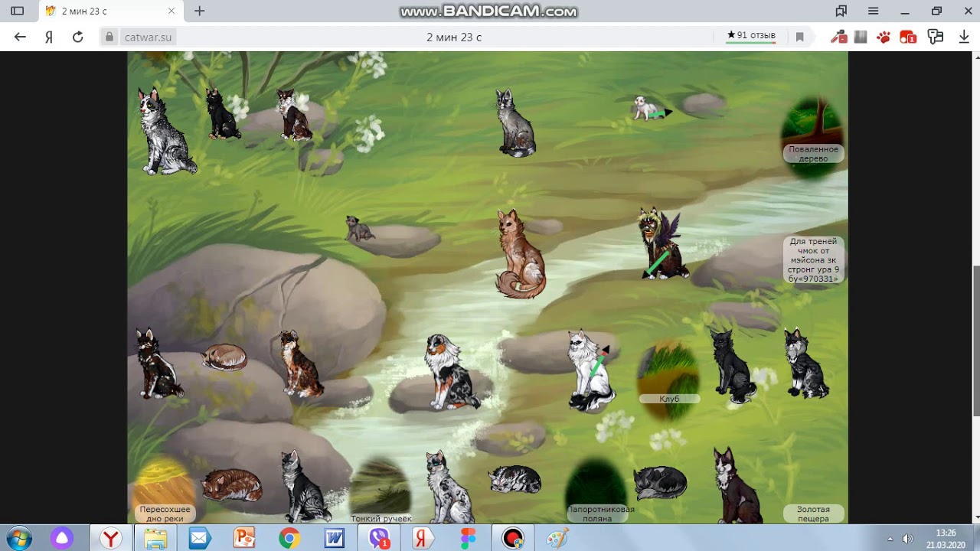Viewport: 980px width, 551px height.
Task: Click the sleeping orange cat curled on boulder
Action: click(x=224, y=357)
